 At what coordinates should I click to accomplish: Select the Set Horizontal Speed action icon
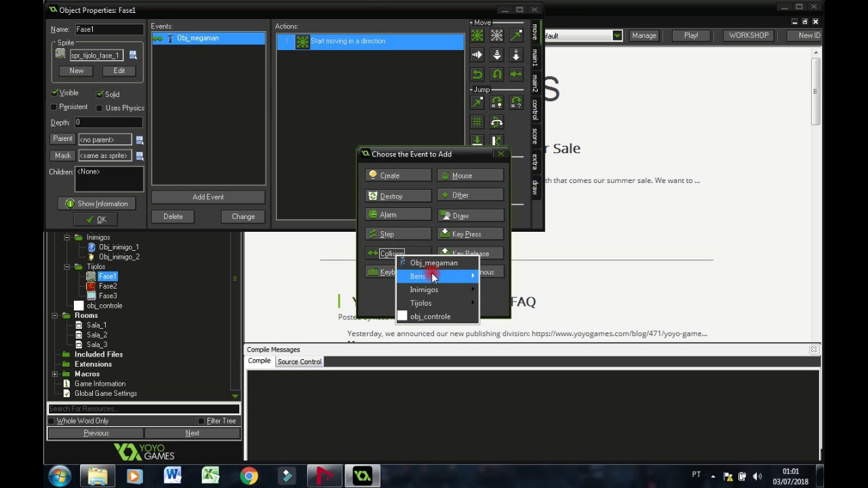(477, 55)
